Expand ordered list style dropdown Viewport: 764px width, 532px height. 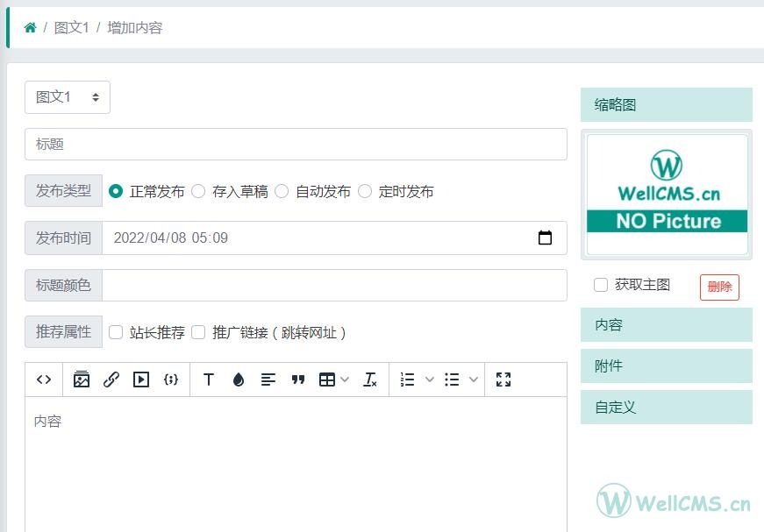429,379
